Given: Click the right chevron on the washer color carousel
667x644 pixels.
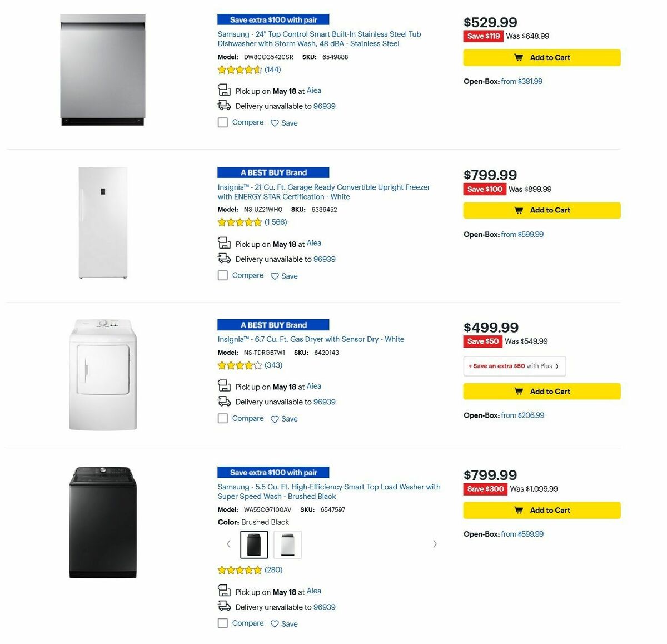Looking at the screenshot, I should (x=435, y=544).
